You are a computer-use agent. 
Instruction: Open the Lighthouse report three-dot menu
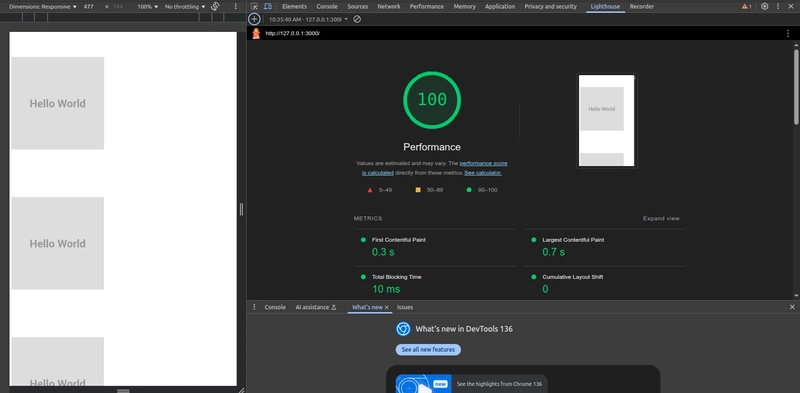coord(788,33)
